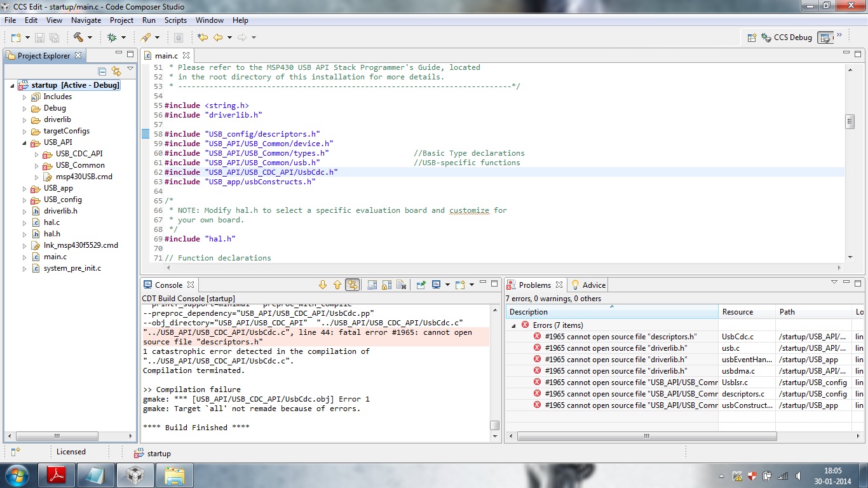Viewport: 868px width, 488px height.
Task: Click the startup status bar entry
Action: tap(153, 453)
